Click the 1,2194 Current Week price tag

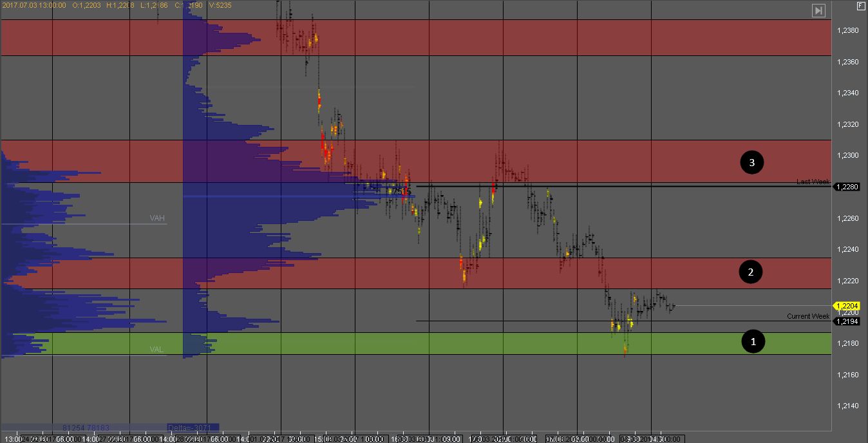click(x=845, y=321)
